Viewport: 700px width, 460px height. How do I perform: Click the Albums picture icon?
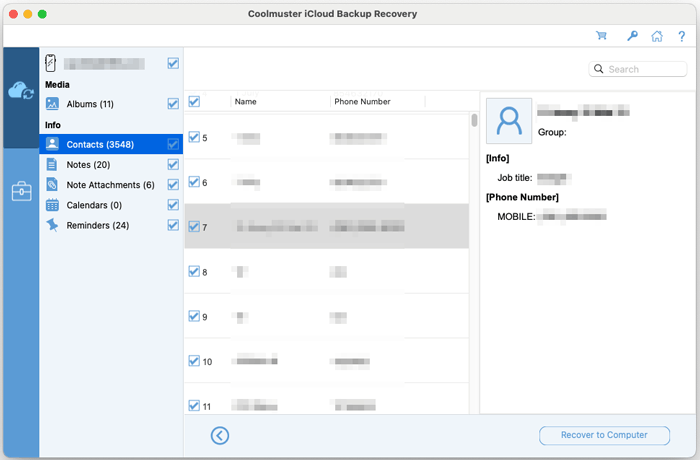52,104
